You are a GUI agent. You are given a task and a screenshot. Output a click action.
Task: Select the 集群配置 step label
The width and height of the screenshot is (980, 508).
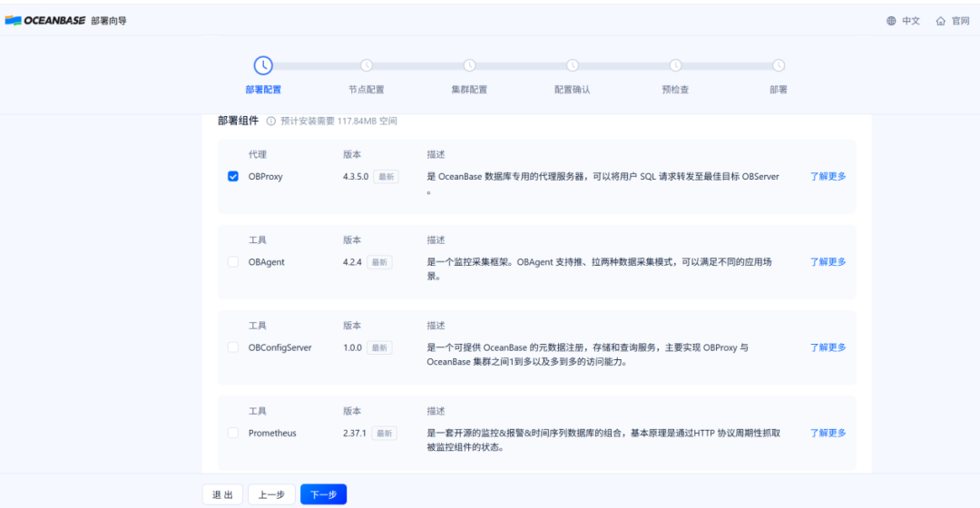[x=469, y=89]
